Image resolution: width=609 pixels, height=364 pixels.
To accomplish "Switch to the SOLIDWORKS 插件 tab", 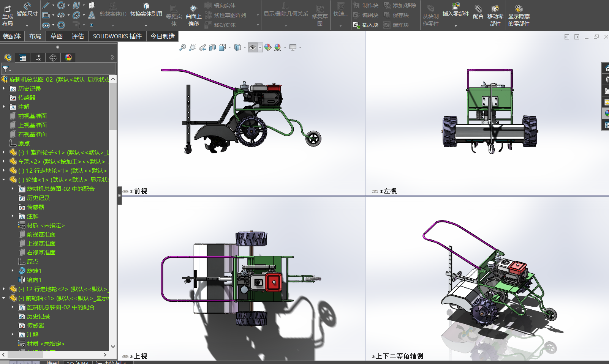I will tap(117, 36).
